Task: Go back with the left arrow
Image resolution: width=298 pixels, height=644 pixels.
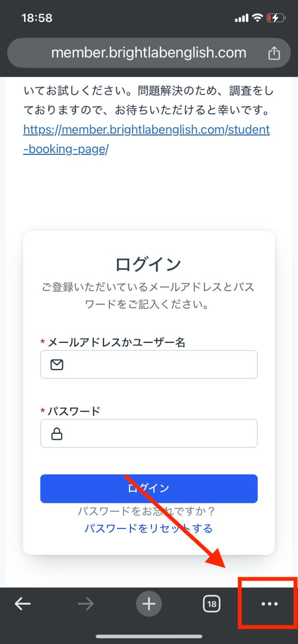Action: 23,604
